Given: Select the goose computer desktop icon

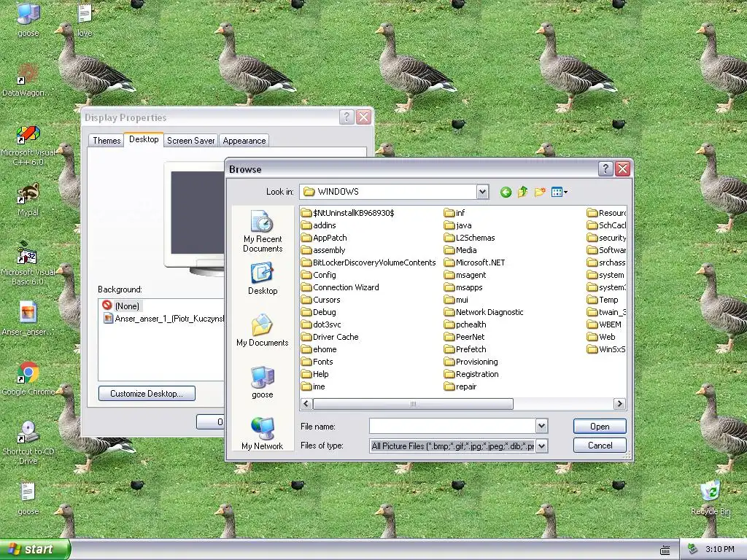Looking at the screenshot, I should 28,19.
